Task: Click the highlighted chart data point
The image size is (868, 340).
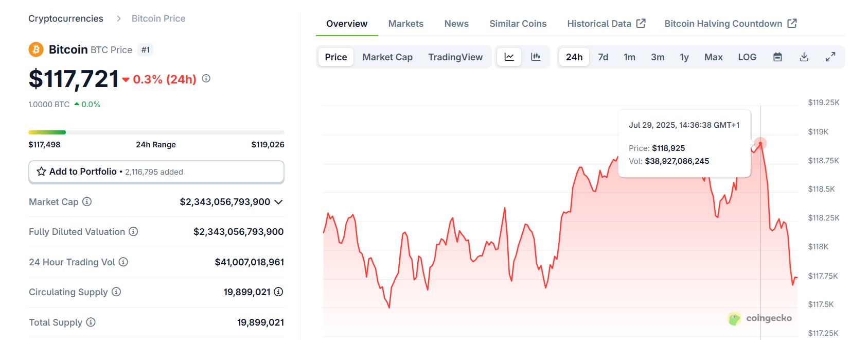Action: (760, 143)
